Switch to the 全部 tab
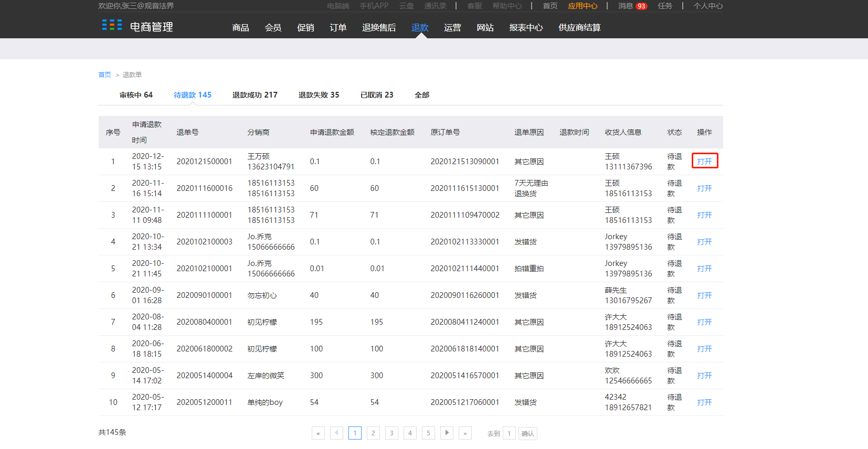Image resolution: width=868 pixels, height=449 pixels. tap(422, 95)
